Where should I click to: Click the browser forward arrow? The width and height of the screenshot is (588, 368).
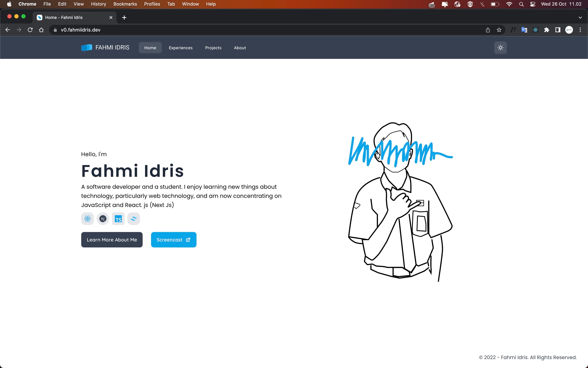(x=19, y=30)
